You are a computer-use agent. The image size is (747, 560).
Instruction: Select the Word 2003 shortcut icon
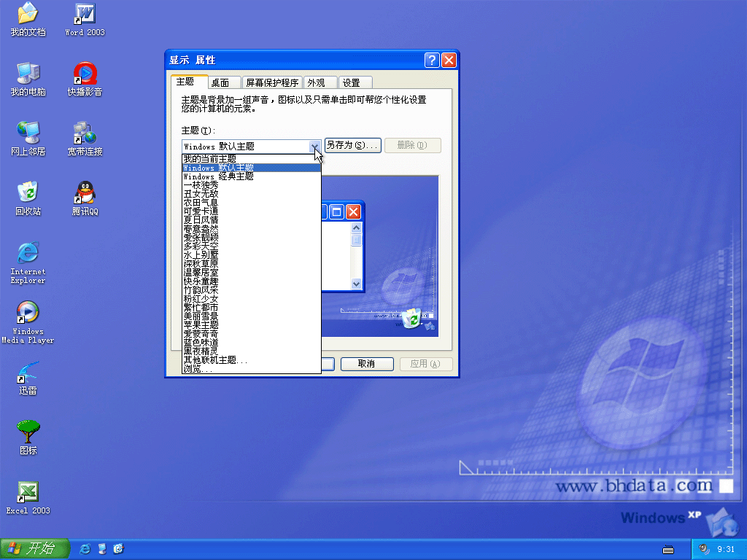(x=85, y=15)
